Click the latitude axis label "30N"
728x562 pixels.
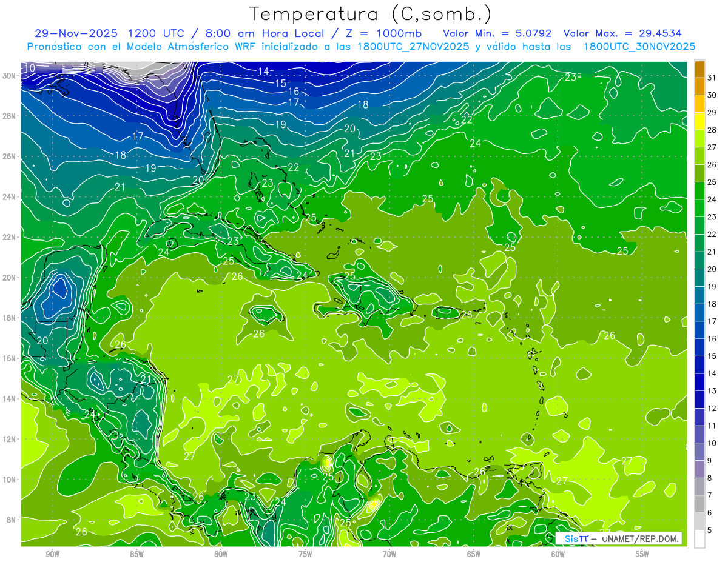[8, 76]
